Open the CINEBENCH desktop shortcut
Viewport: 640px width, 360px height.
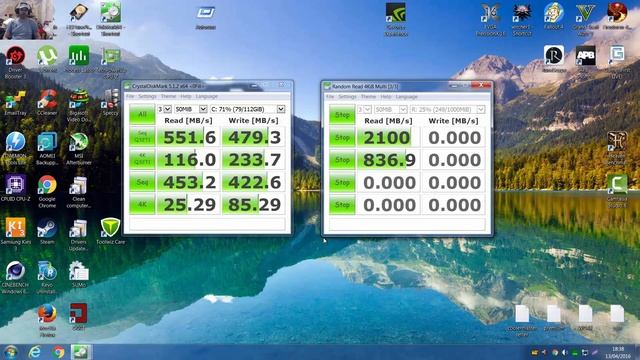pyautogui.click(x=16, y=277)
